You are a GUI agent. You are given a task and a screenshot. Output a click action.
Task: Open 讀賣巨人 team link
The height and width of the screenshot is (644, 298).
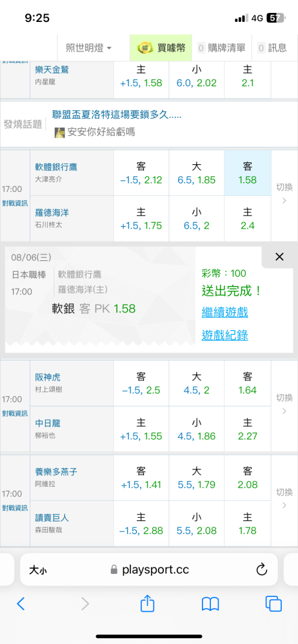pyautogui.click(x=52, y=518)
